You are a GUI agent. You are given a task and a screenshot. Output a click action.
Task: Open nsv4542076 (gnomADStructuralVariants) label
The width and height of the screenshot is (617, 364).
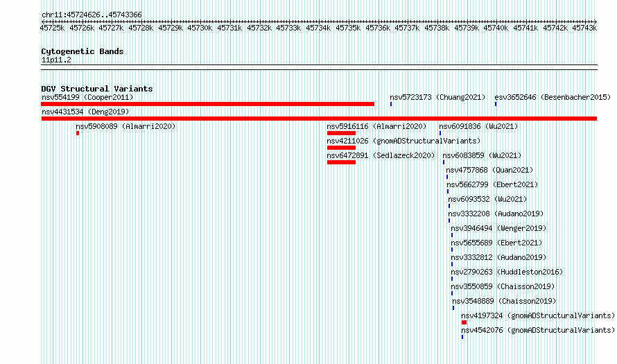point(538,330)
